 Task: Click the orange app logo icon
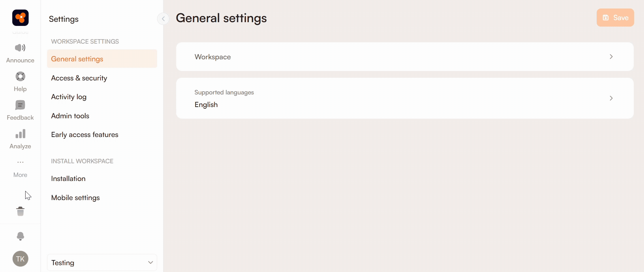tap(20, 18)
